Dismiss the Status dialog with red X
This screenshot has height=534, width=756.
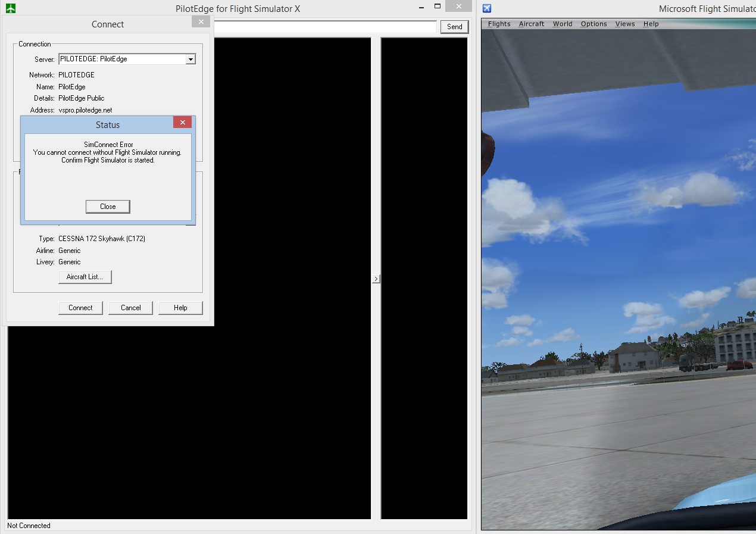coord(182,123)
